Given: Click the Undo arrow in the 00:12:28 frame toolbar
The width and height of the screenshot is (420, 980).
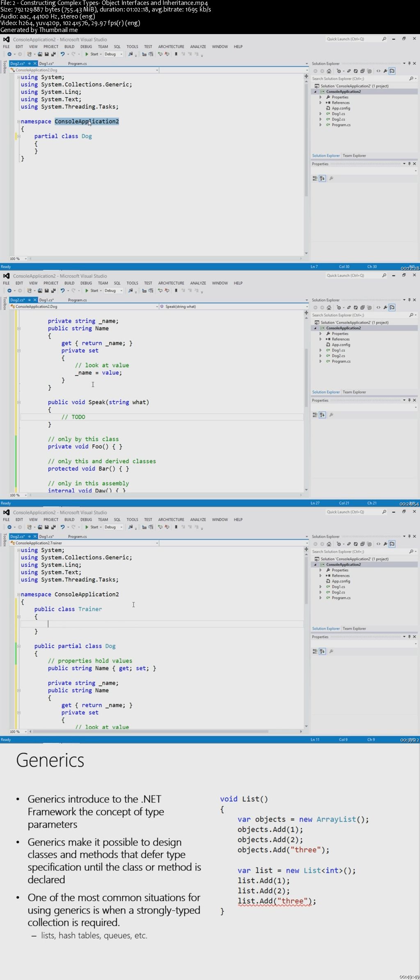Looking at the screenshot, I should 63,54.
